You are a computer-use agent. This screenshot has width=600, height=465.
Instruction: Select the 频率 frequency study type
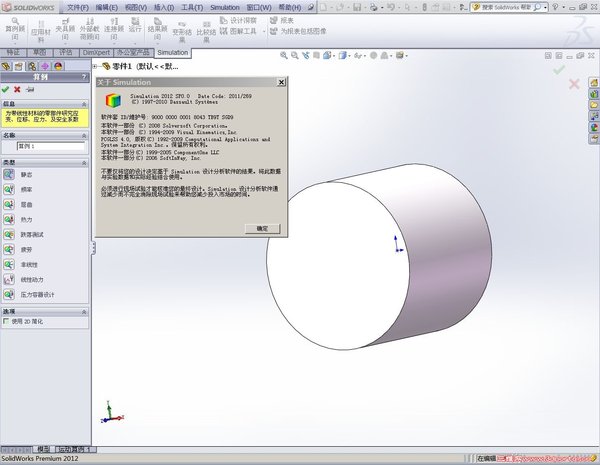(x=18, y=189)
